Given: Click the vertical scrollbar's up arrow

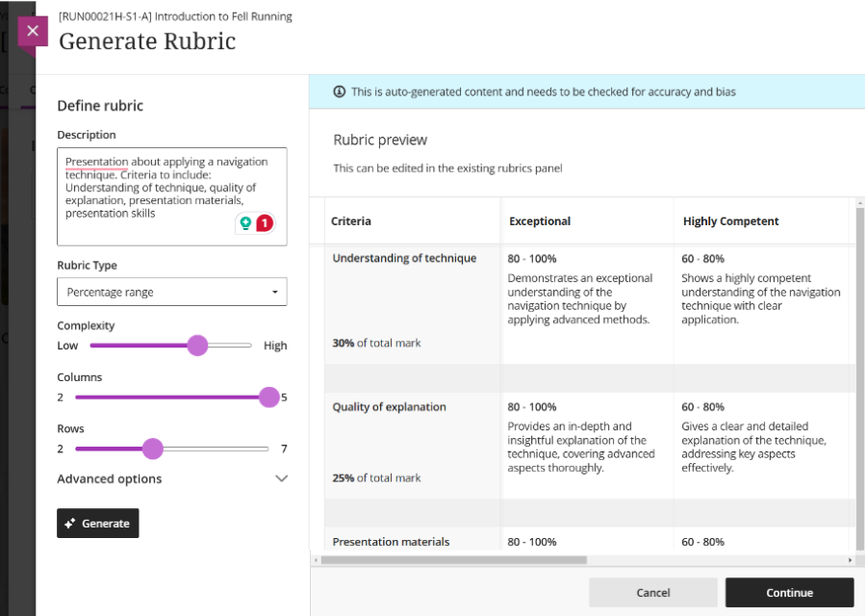Looking at the screenshot, I should tap(859, 202).
